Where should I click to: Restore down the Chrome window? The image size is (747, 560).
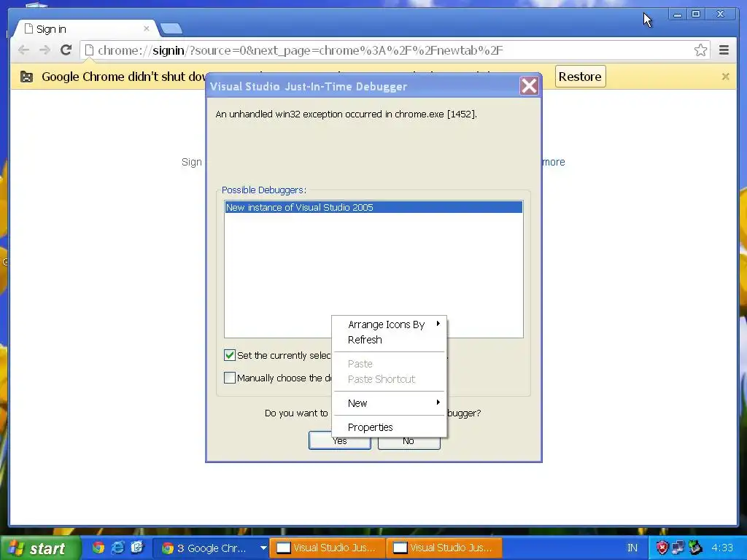coord(695,15)
